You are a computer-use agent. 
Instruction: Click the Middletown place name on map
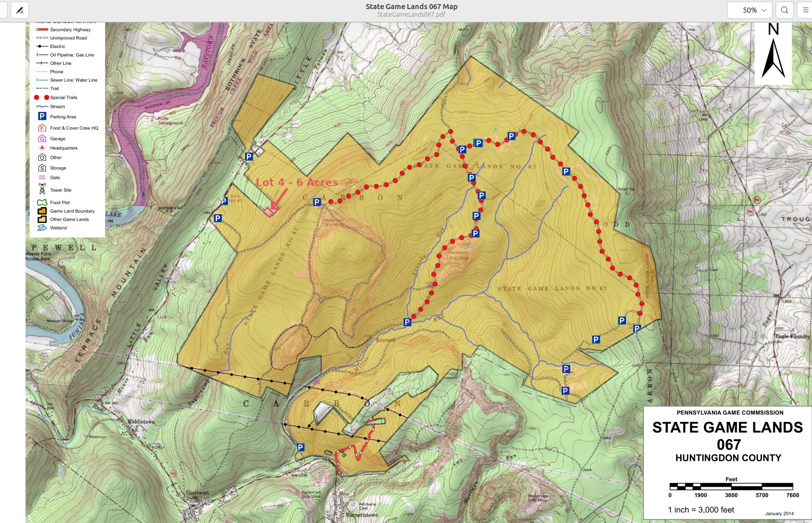141,421
